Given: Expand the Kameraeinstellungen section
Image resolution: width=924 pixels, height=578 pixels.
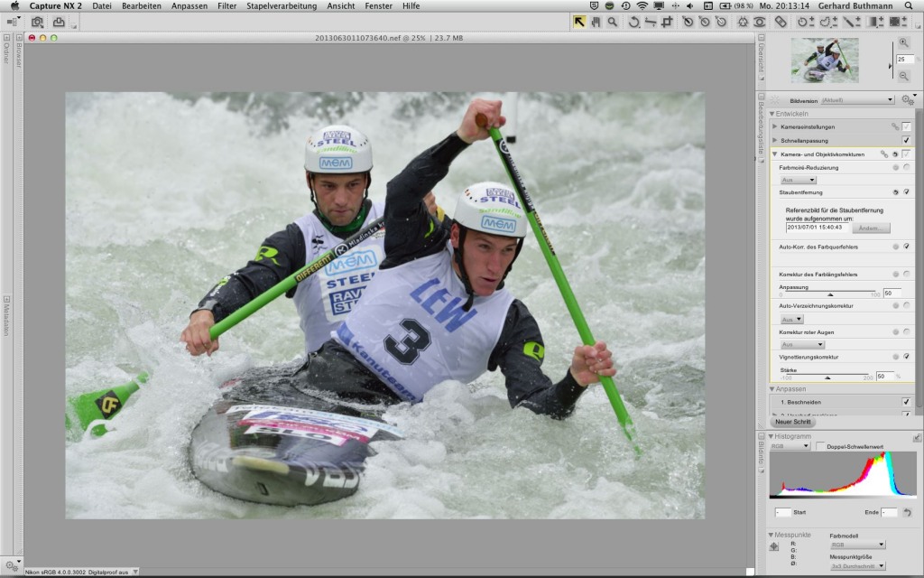Looking at the screenshot, I should [x=775, y=126].
